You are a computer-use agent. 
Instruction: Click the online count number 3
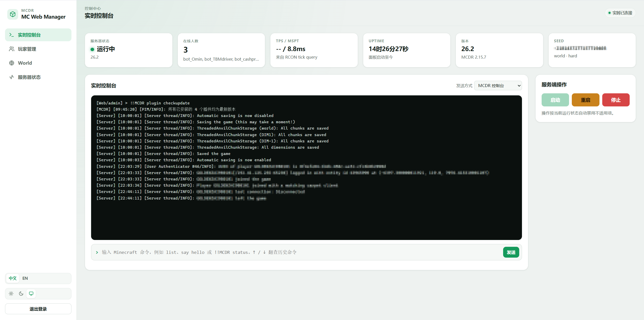click(186, 50)
